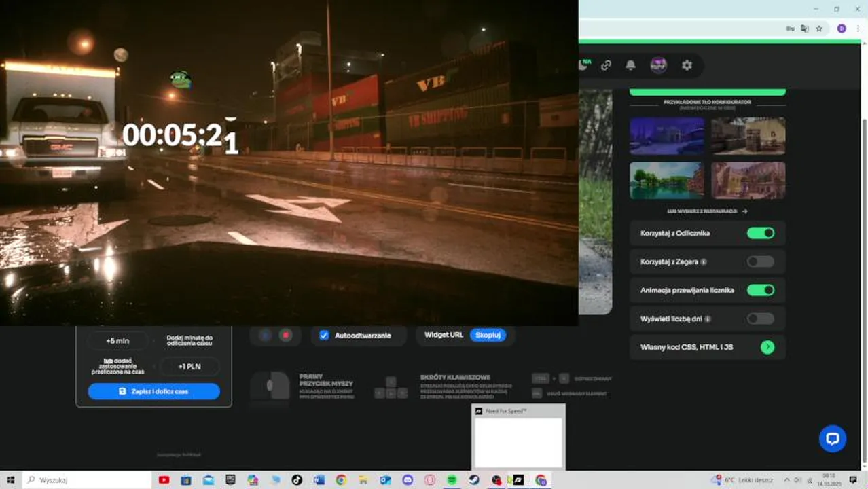Viewport: 868px width, 489px height.
Task: Open the password key icon in address bar
Action: [790, 29]
